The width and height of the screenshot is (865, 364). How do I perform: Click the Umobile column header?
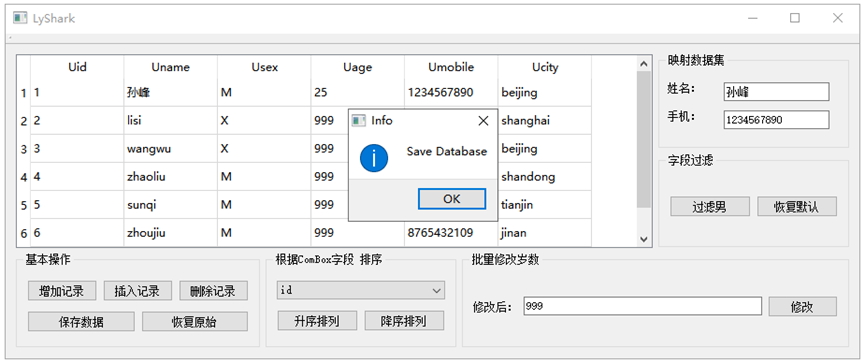coord(451,67)
